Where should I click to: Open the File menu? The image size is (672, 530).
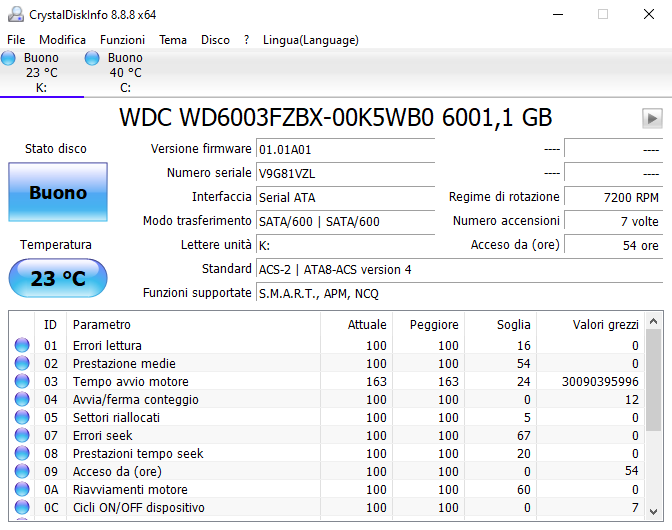coord(16,40)
